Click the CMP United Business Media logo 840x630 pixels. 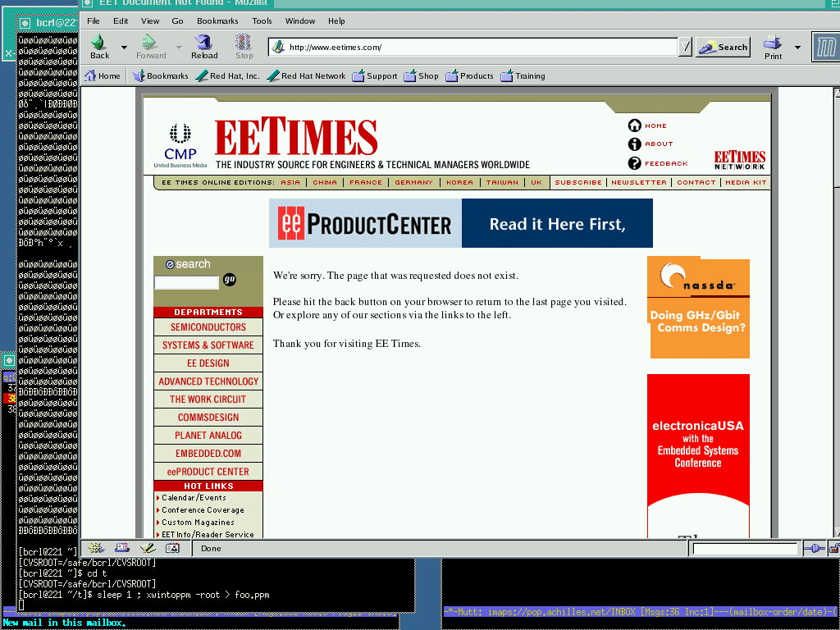point(180,146)
